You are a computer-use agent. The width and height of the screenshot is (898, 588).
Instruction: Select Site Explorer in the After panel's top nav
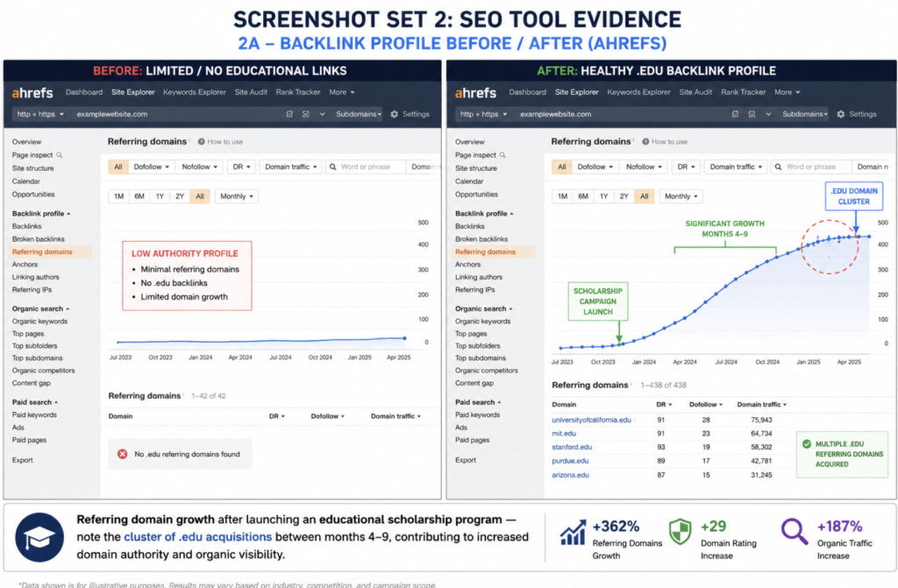coord(577,92)
